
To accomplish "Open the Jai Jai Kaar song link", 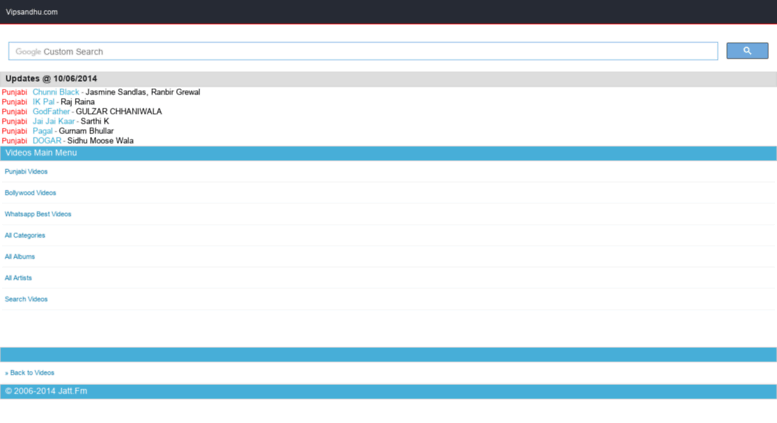I will pyautogui.click(x=54, y=121).
